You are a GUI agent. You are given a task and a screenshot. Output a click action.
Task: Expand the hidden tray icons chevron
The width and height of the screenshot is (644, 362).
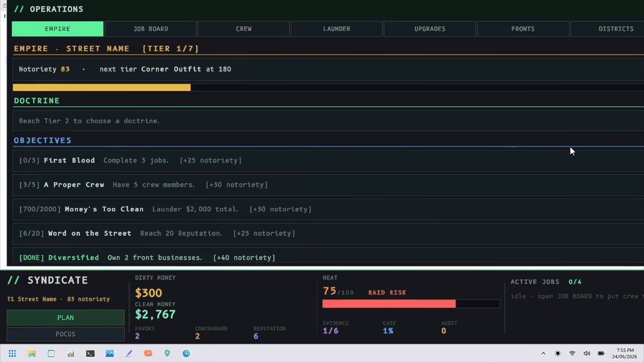pos(543,353)
